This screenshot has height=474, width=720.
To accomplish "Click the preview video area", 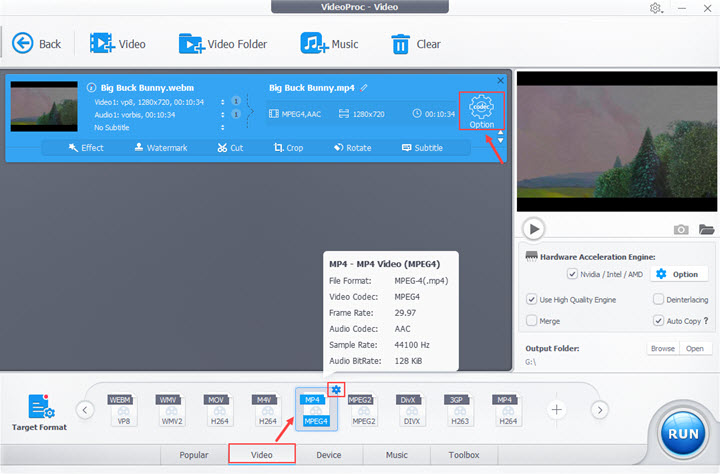I will (x=617, y=141).
